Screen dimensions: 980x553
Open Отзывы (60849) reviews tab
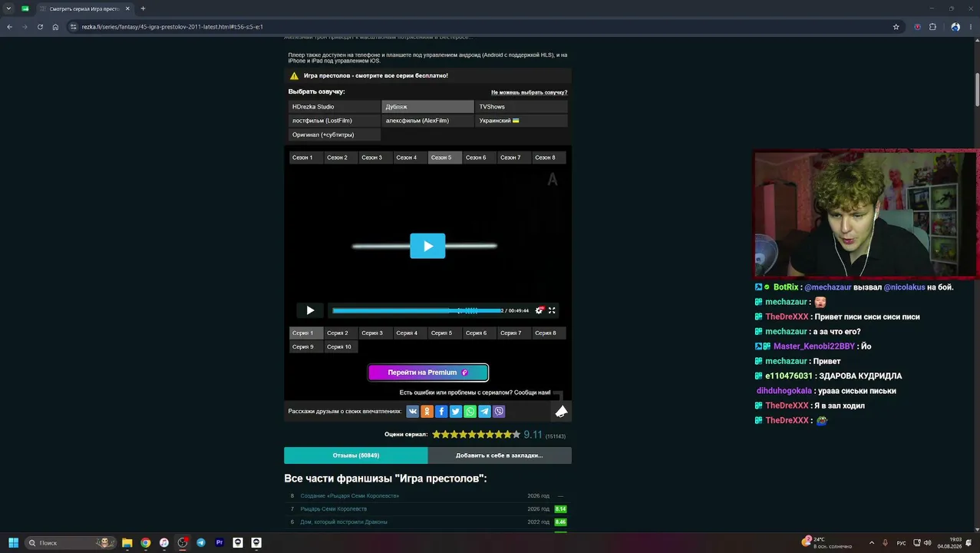[x=355, y=455]
